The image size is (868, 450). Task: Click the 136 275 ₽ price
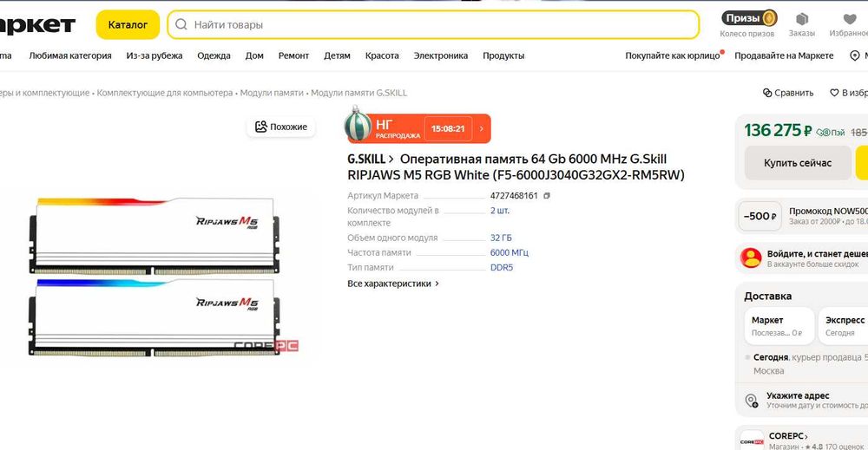(778, 131)
